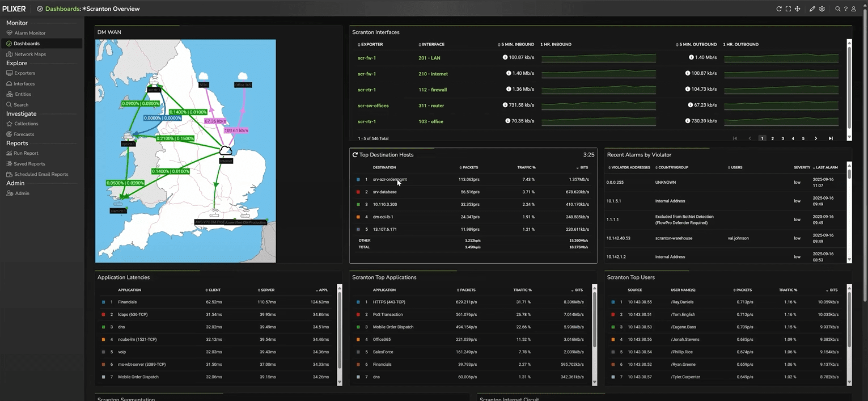Viewport: 868px width, 401px height.
Task: Sort Scranton Interfaces by Exporter column
Action: 371,44
